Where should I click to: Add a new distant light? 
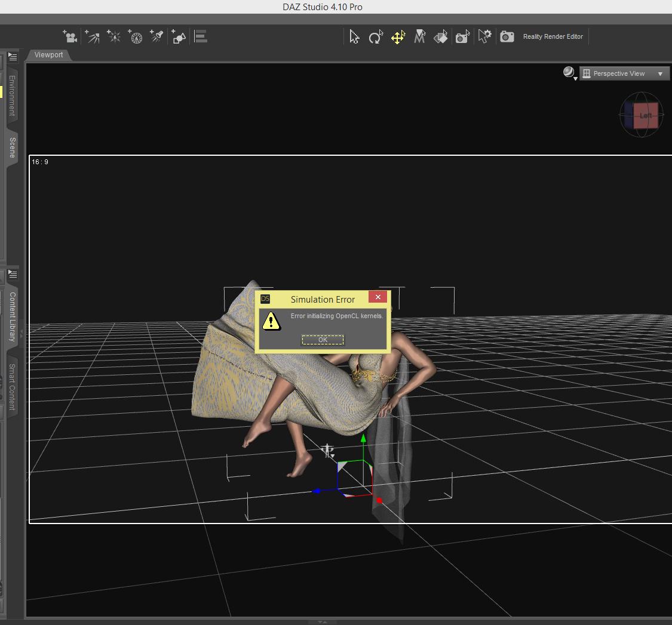coord(92,36)
